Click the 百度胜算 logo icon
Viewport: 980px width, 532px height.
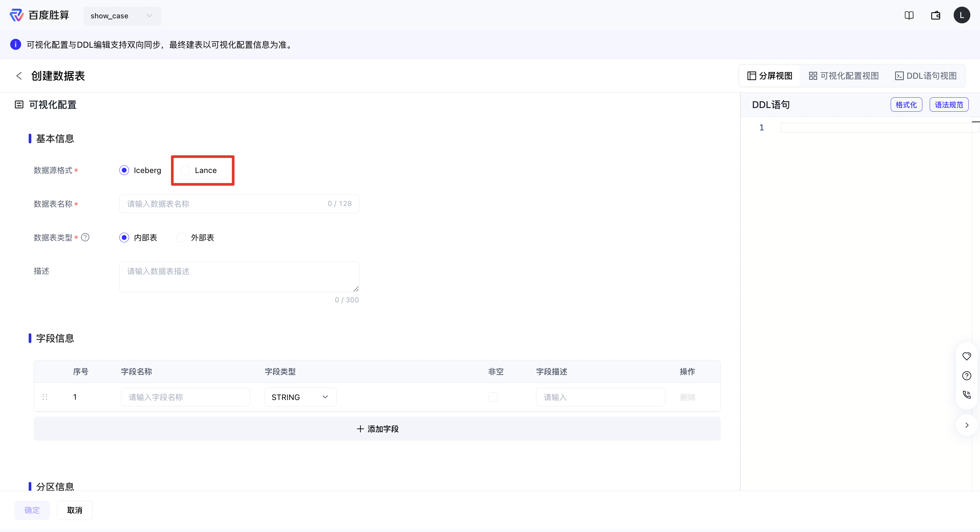pyautogui.click(x=16, y=15)
